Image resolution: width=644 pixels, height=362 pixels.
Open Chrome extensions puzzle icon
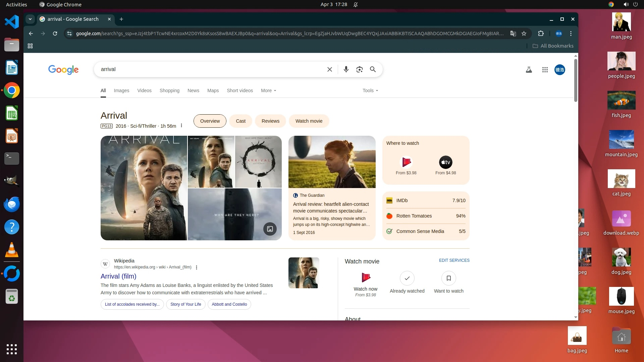(541, 34)
